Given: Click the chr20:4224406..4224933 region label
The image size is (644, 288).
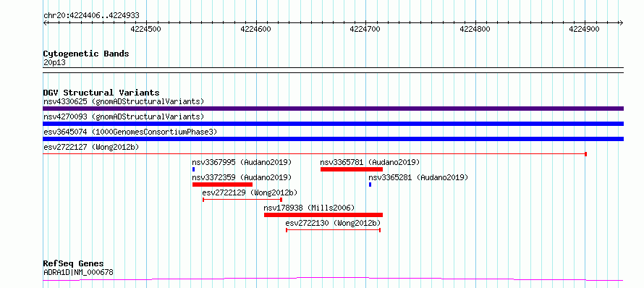Looking at the screenshot, I should pos(92,16).
